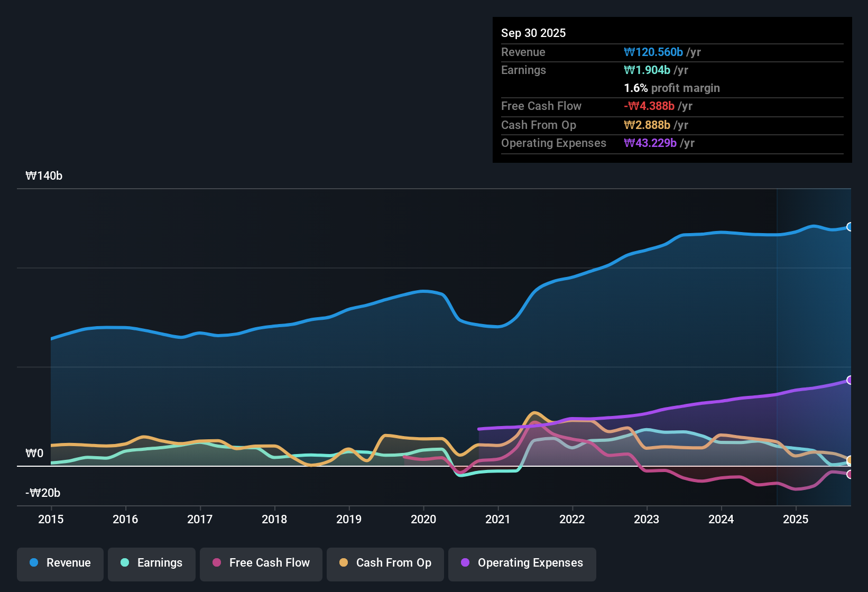Screen dimensions: 868x592
Task: Click the blue Revenue legend dot
Action: pos(34,563)
